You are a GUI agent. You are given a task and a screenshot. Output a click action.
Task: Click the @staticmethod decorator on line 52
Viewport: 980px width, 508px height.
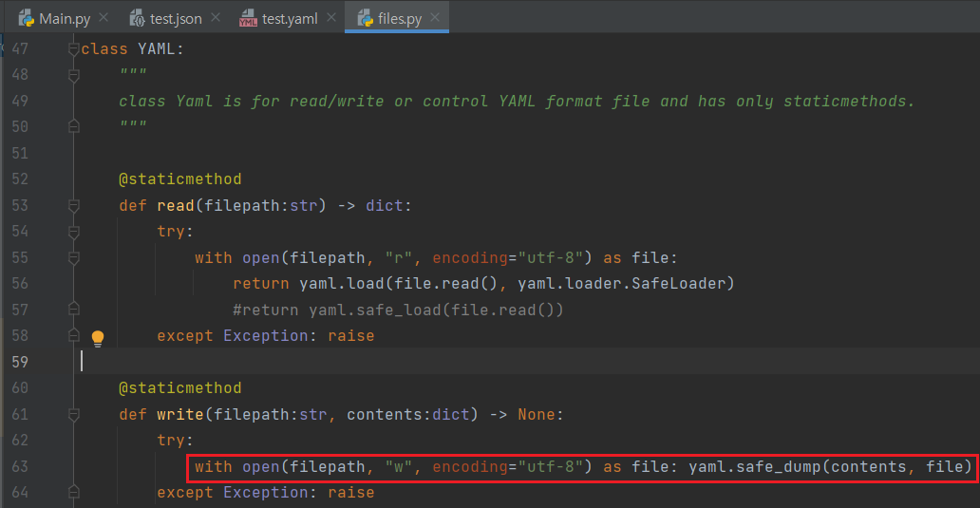click(x=180, y=179)
